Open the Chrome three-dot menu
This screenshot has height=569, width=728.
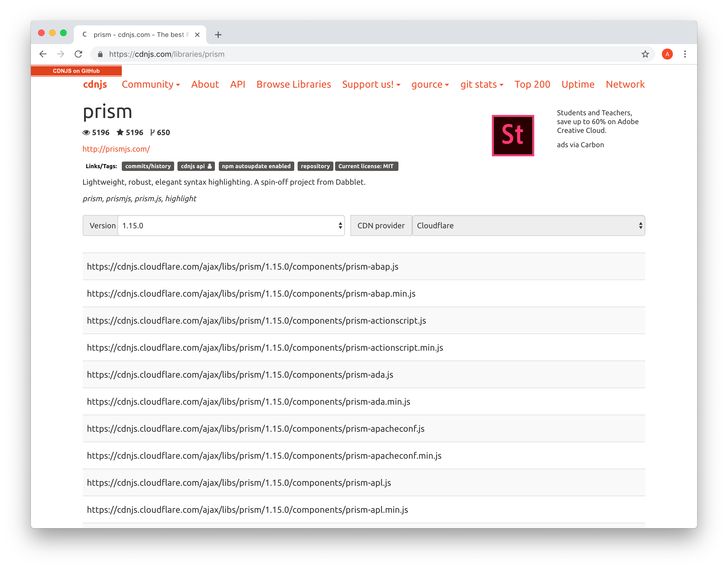click(x=685, y=54)
